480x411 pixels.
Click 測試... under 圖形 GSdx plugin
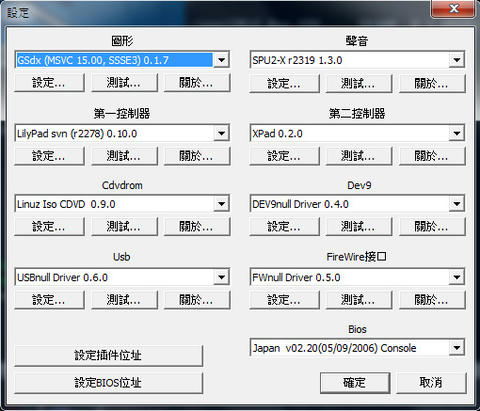124,83
